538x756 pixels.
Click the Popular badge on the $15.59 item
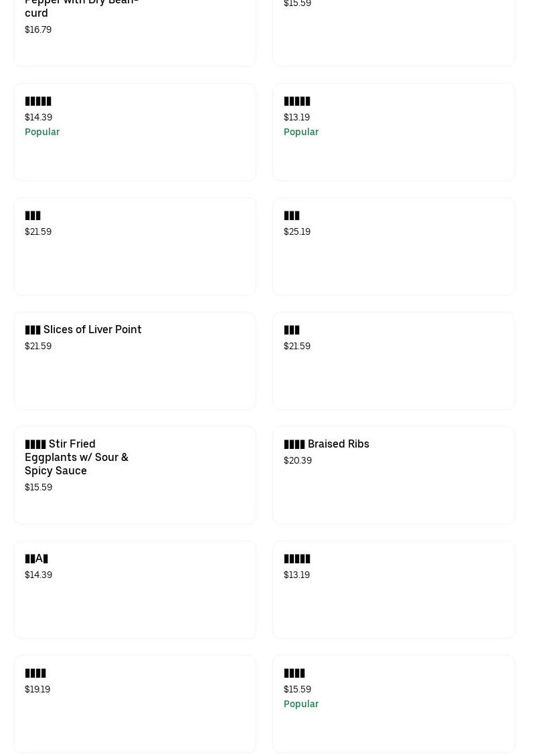301,704
